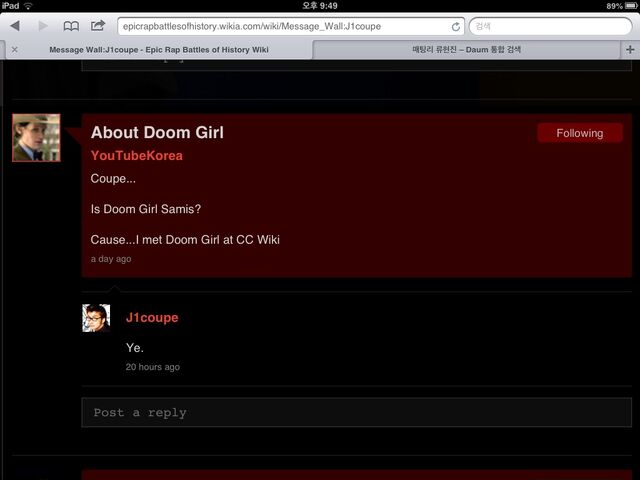This screenshot has height=480, width=640.
Task: Switch to the Daum search tab
Action: pos(467,50)
